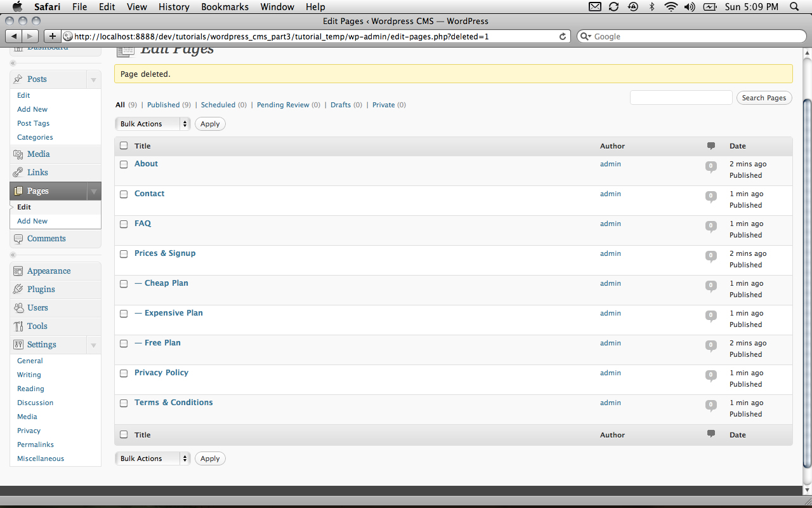Viewport: 812px width, 508px height.
Task: Open the Apple menu
Action: [17, 7]
